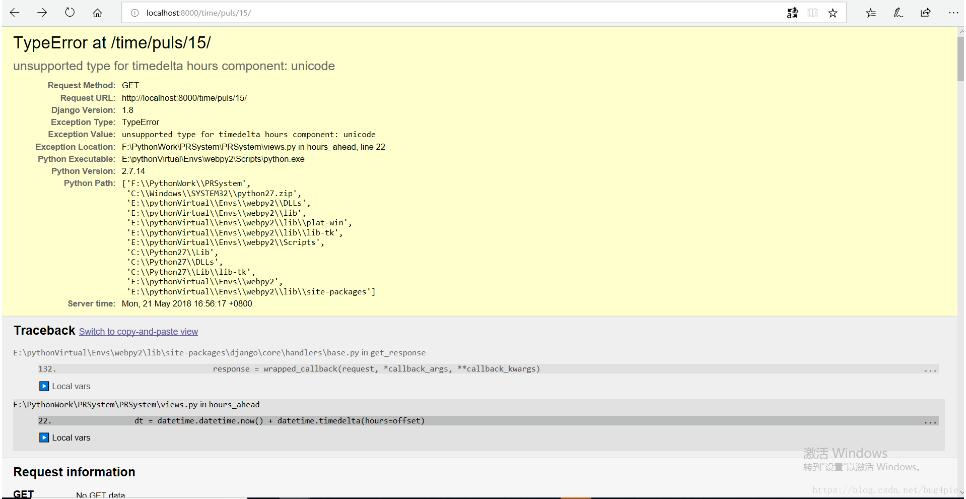Click the page vertical scrollbar thumb
This screenshot has height=499, width=966.
pyautogui.click(x=960, y=59)
